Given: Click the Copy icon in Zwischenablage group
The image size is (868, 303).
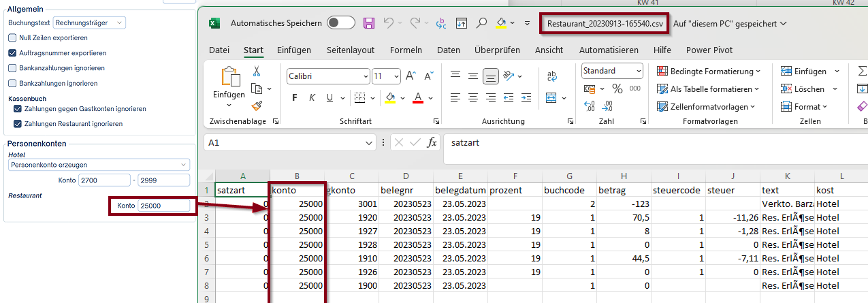Looking at the screenshot, I should coord(256,89).
